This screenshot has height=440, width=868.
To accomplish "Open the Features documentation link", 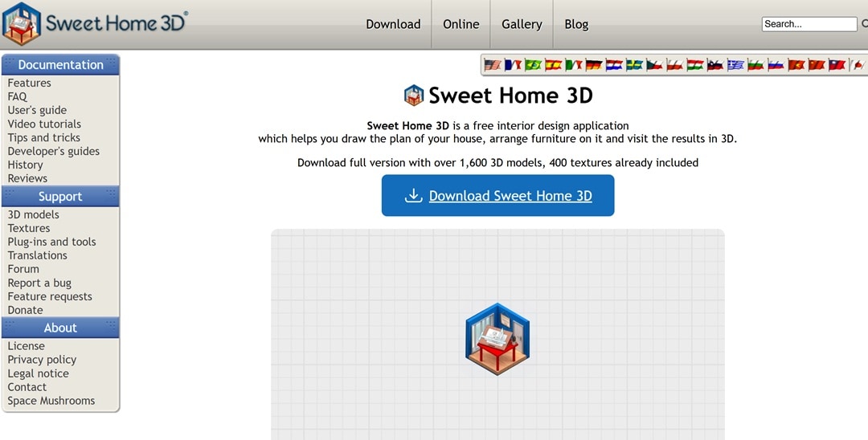I will click(x=30, y=83).
